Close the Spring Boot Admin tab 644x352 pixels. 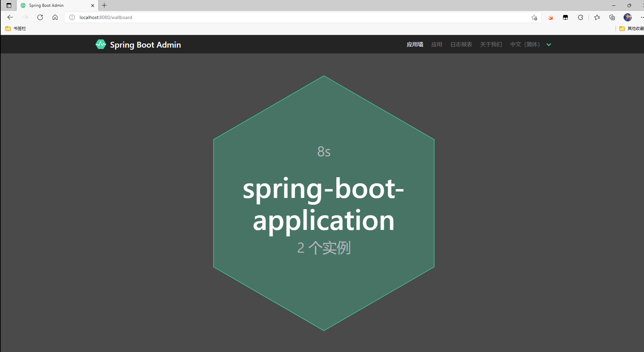pos(92,5)
